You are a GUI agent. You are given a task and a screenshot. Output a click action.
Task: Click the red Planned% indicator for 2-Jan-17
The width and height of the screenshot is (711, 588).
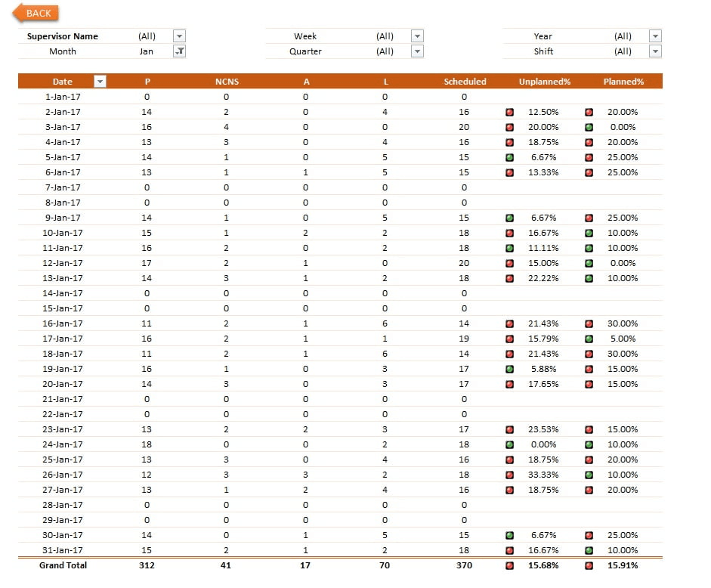pos(589,112)
